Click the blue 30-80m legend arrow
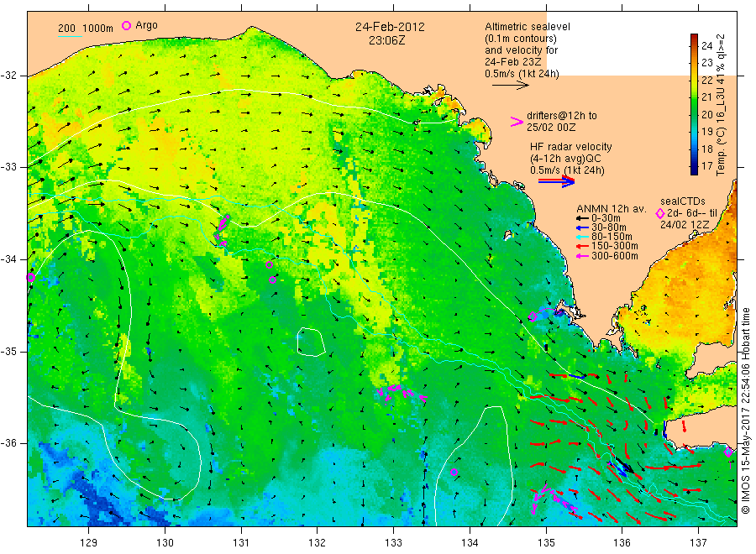The image size is (756, 554). pos(582,227)
